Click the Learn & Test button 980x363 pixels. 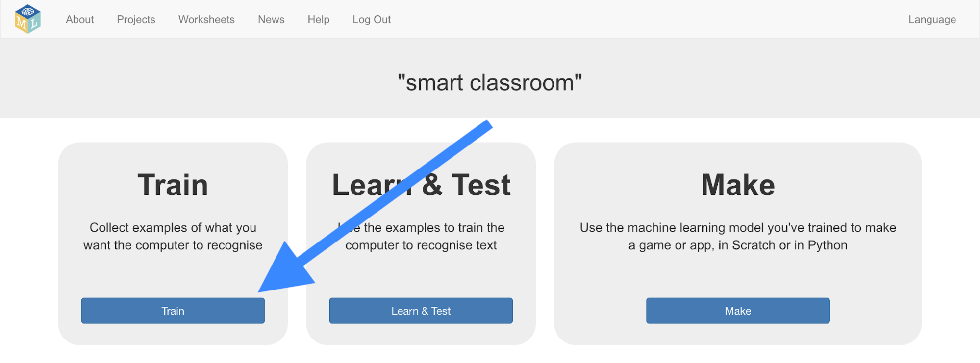click(x=421, y=310)
